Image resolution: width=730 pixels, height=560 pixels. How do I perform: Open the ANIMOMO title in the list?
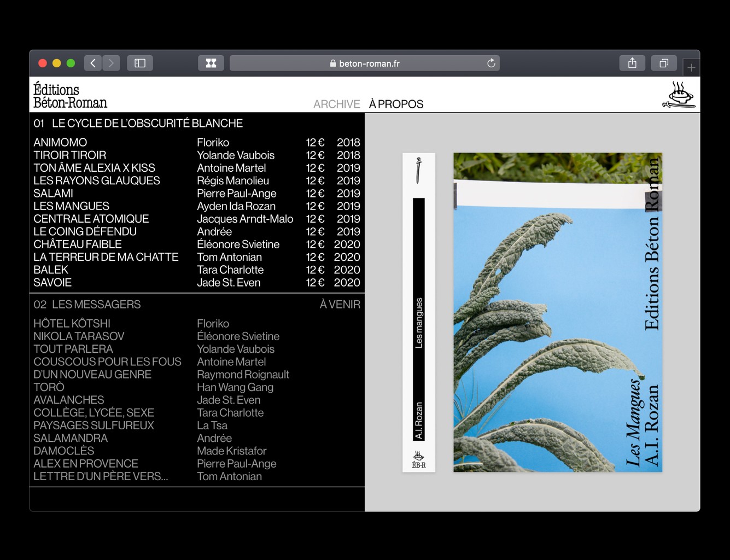pos(60,143)
